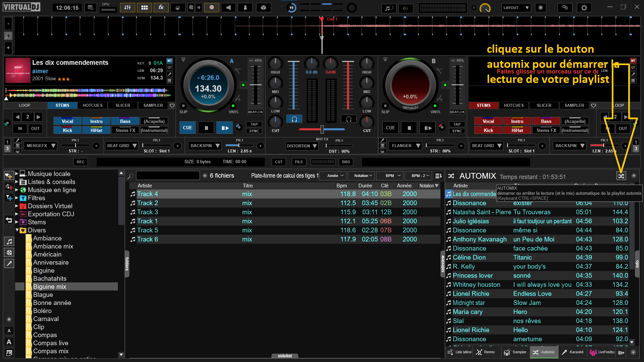Click the master volume speaker icon
The height and width of the screenshot is (362, 644).
(228, 7)
